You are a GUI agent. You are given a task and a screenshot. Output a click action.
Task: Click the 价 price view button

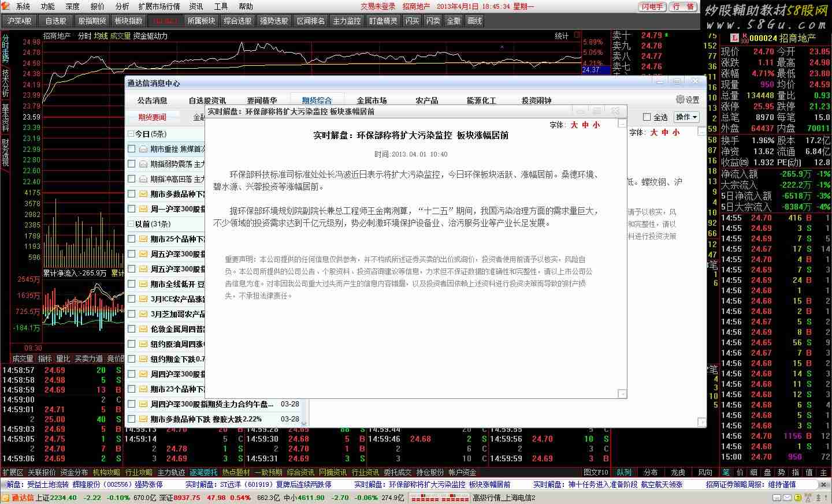coord(740,472)
